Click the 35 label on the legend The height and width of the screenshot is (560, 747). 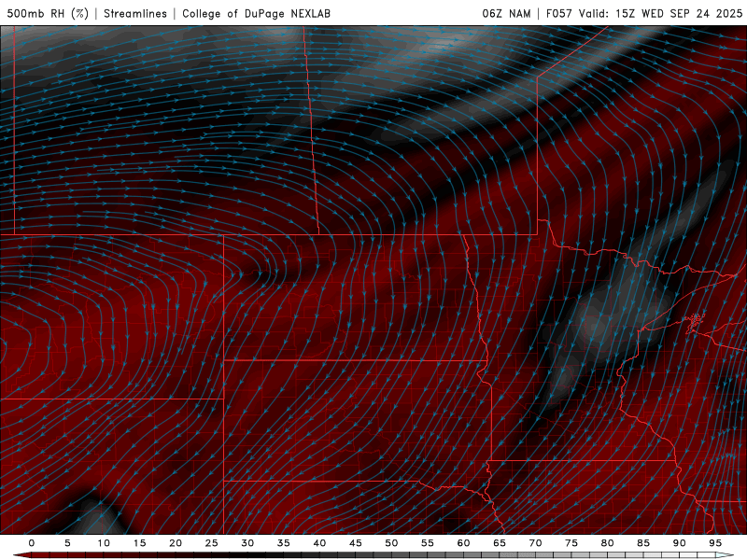click(x=284, y=543)
